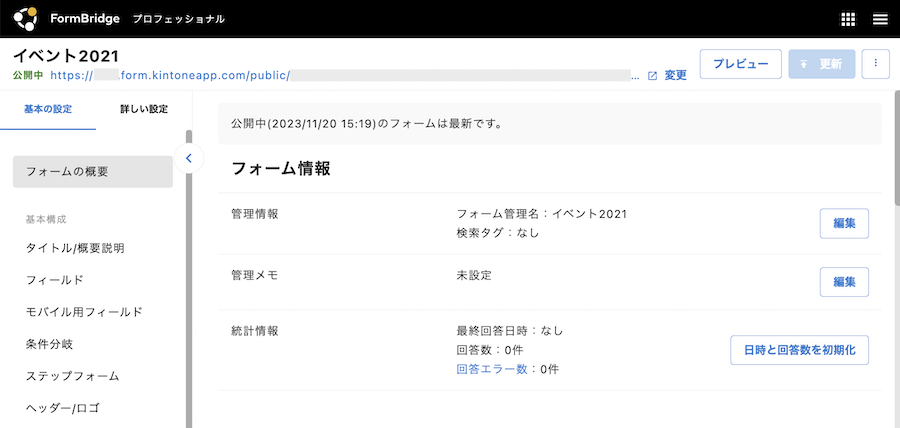Select フォームの概要 in sidebar
Image resolution: width=900 pixels, height=428 pixels.
(92, 172)
